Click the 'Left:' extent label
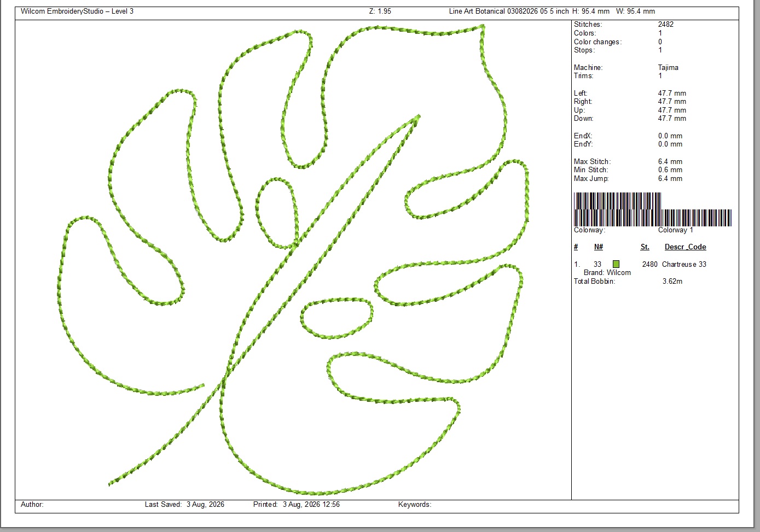Viewport: 760px width, 532px height. coord(581,93)
